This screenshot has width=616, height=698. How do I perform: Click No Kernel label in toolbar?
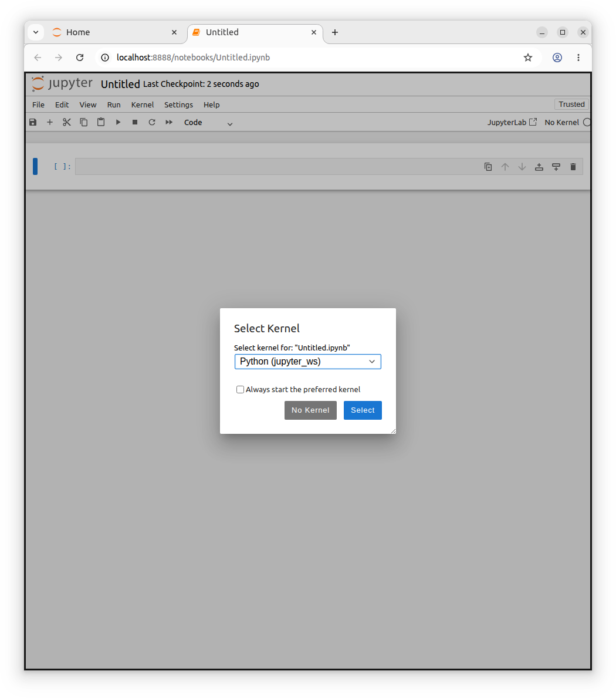tap(562, 123)
